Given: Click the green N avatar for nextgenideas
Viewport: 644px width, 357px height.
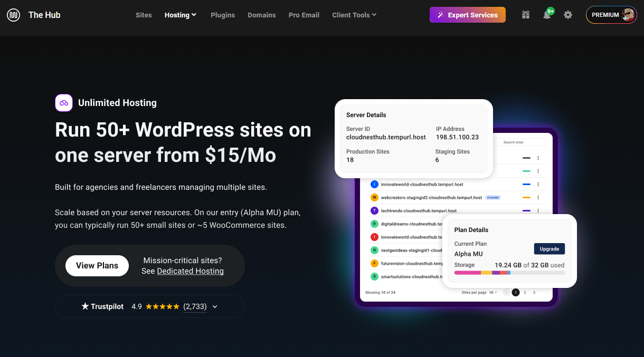Looking at the screenshot, I should click(374, 250).
